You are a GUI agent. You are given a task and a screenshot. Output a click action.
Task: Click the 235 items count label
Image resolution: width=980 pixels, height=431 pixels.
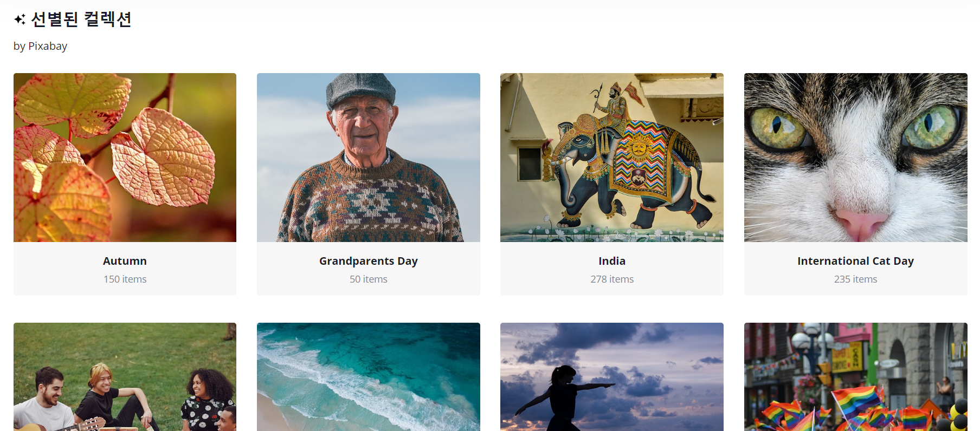(x=855, y=279)
